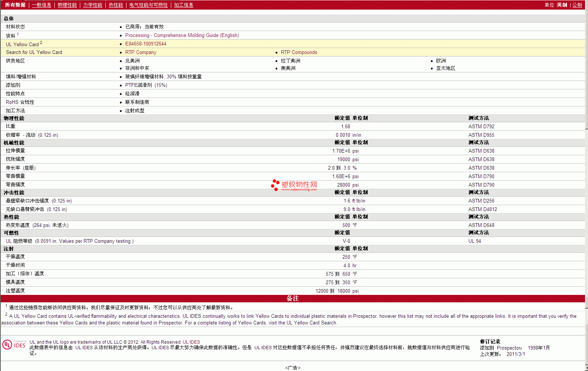This screenshot has width=588, height=371.
Task: Click the 拉伸模量 row label
Action: (x=16, y=151)
